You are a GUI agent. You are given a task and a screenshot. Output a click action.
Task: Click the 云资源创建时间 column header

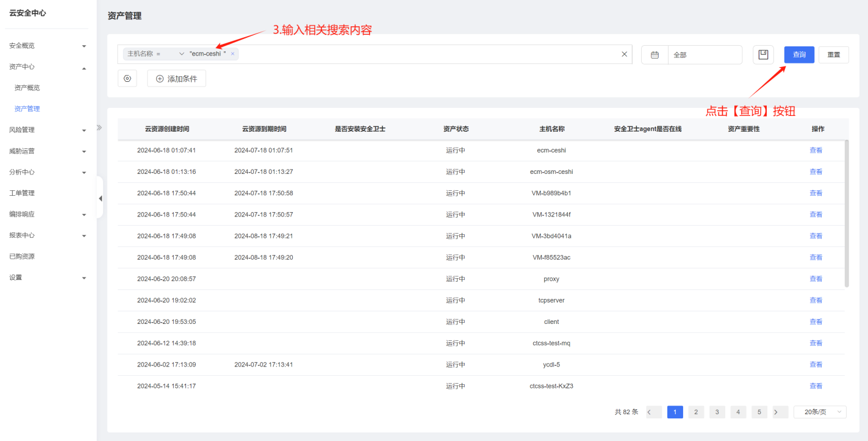click(167, 129)
